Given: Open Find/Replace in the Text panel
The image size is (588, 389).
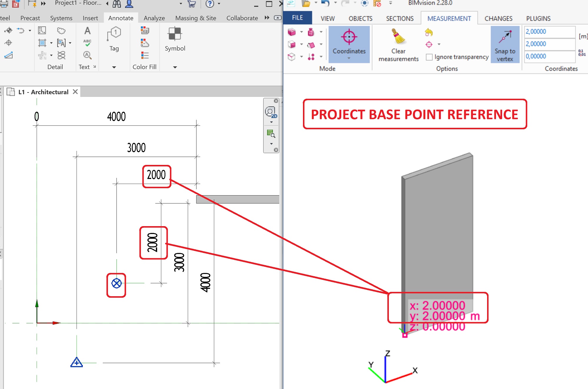Looking at the screenshot, I should [87, 55].
